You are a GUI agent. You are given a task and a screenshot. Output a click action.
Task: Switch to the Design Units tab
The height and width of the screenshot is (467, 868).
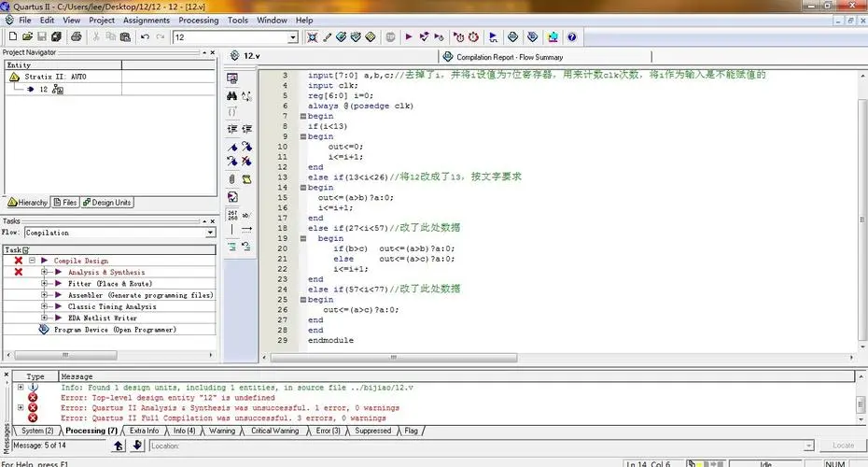click(x=106, y=203)
